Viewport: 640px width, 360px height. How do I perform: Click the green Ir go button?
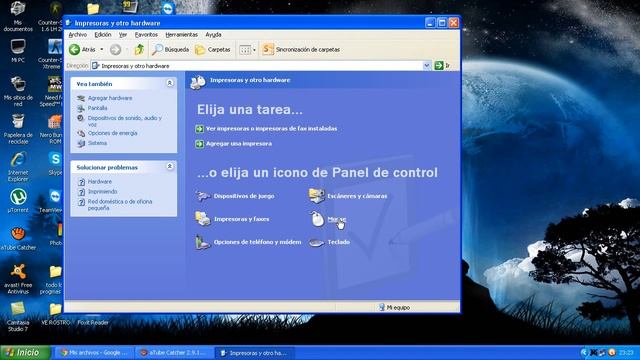coord(442,65)
